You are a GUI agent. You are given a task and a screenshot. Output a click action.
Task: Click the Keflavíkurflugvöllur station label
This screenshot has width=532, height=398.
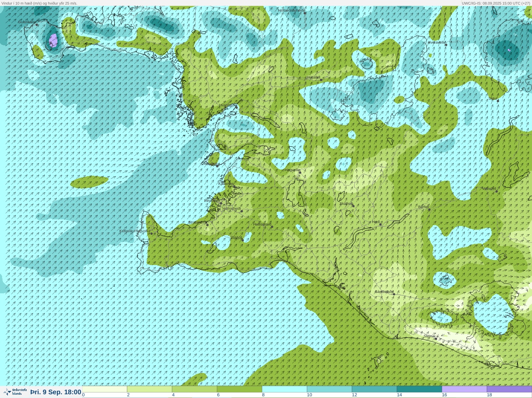pos(135,231)
